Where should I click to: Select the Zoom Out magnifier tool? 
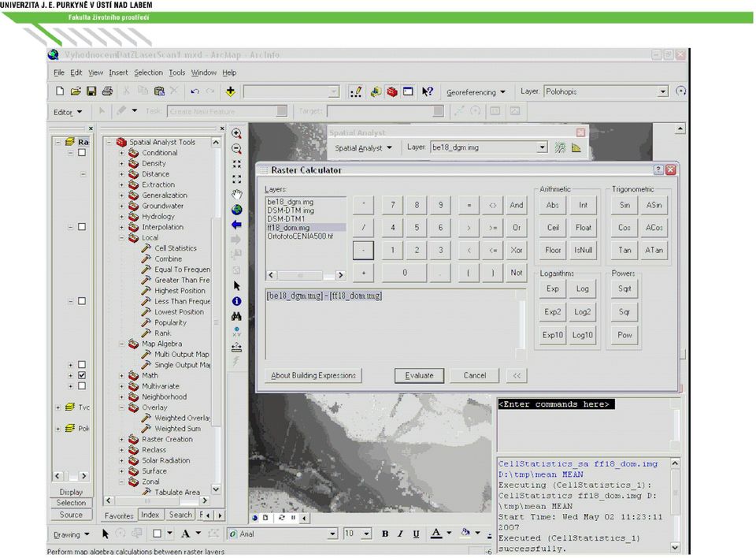tap(237, 149)
